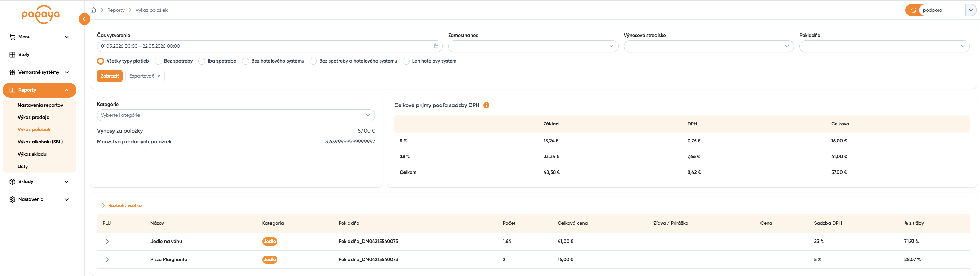
Task: Open Výkaz predaja report in sidebar
Action: (x=34, y=118)
